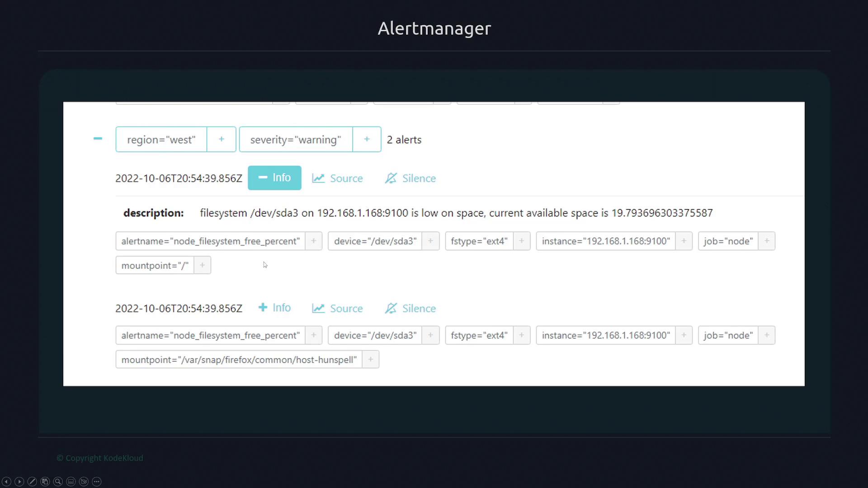The image size is (868, 488).
Task: Open the more slideshow options menu
Action: [x=97, y=482]
